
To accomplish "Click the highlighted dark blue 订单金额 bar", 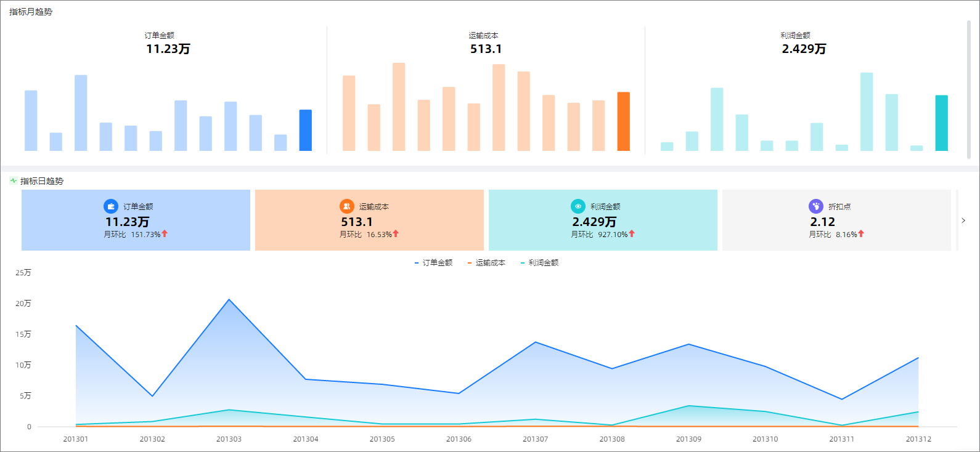I will pyautogui.click(x=305, y=130).
